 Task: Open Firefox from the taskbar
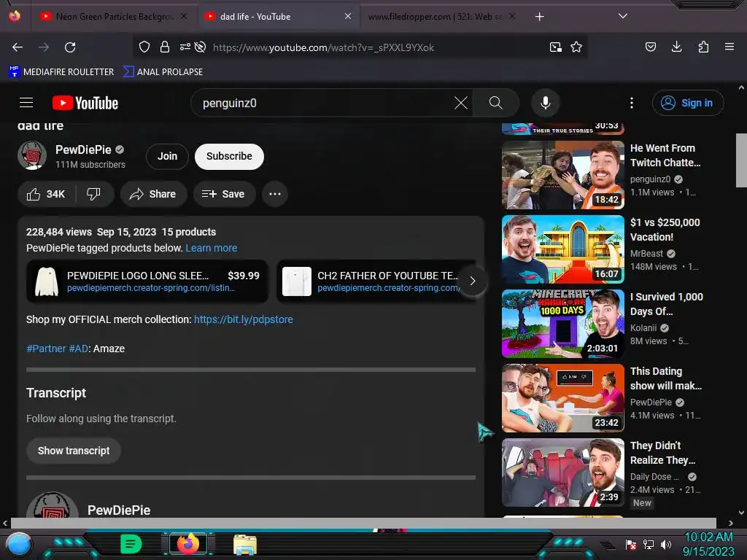pos(188,544)
